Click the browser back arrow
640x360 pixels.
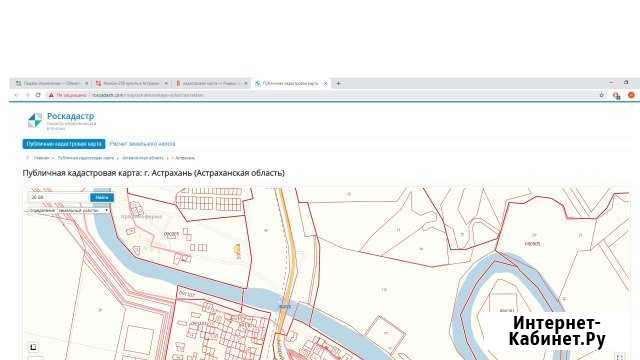(x=16, y=95)
